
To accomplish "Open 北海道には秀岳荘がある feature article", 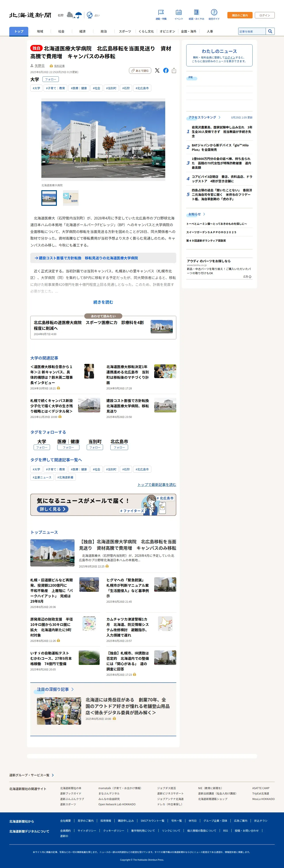I will 128,706.
